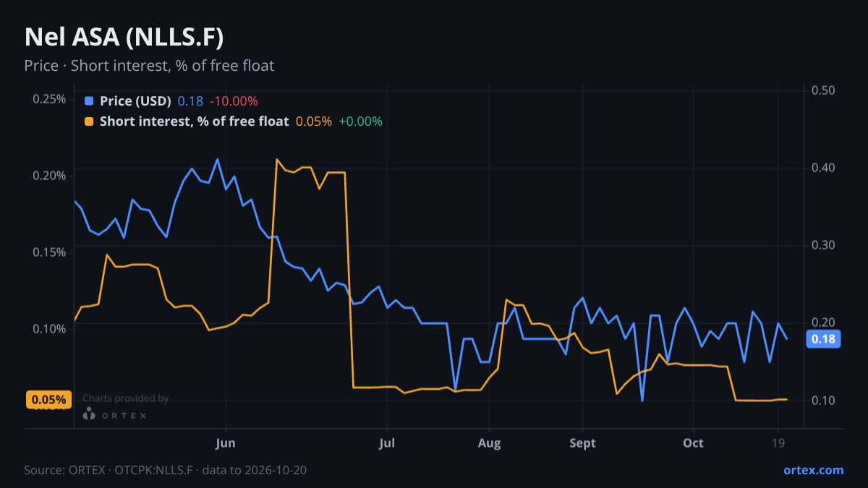Screen dimensions: 868x488
Task: Click the 19 date label on the time axis
Action: 778,442
